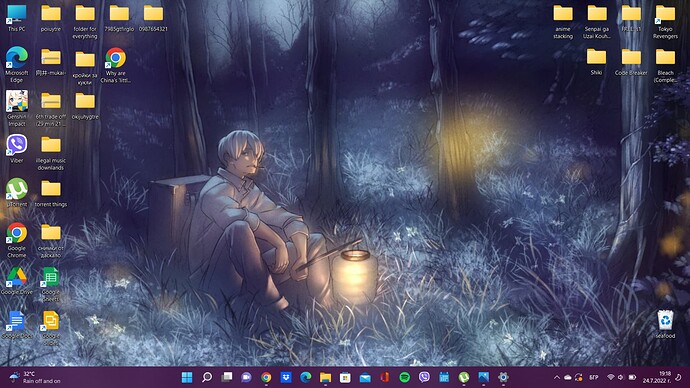The height and width of the screenshot is (388, 690).
Task: Open the Photos app from taskbar
Action: click(x=484, y=377)
